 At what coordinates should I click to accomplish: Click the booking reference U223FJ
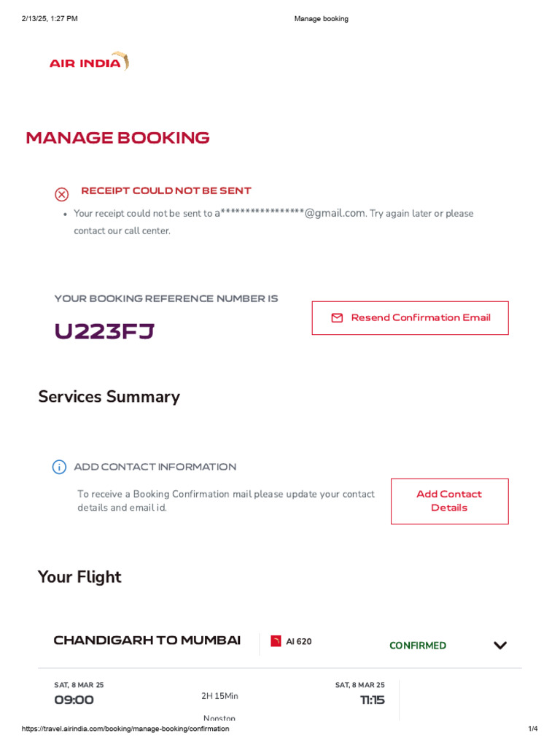click(104, 331)
